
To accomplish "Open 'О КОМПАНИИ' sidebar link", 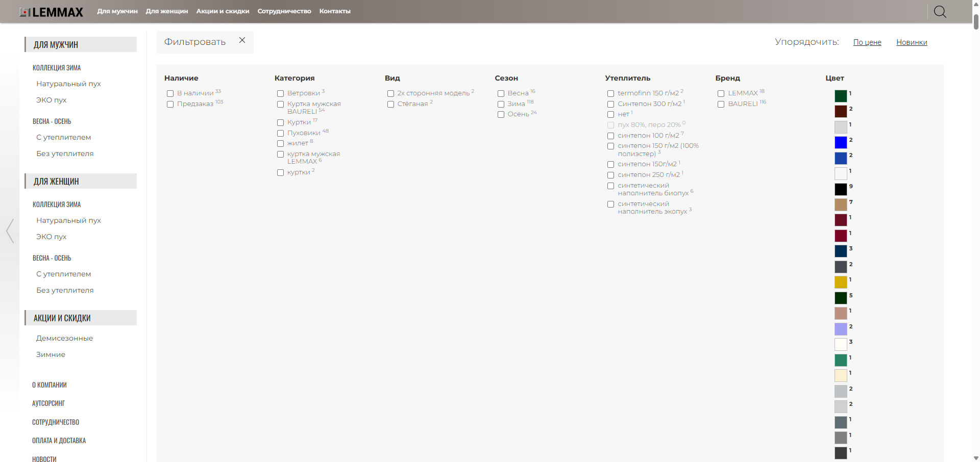I will (x=50, y=385).
